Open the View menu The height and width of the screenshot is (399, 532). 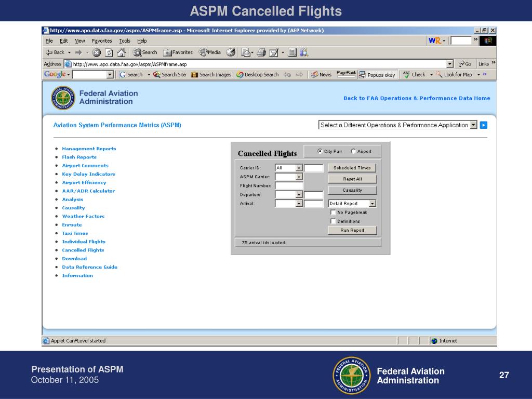(x=79, y=41)
